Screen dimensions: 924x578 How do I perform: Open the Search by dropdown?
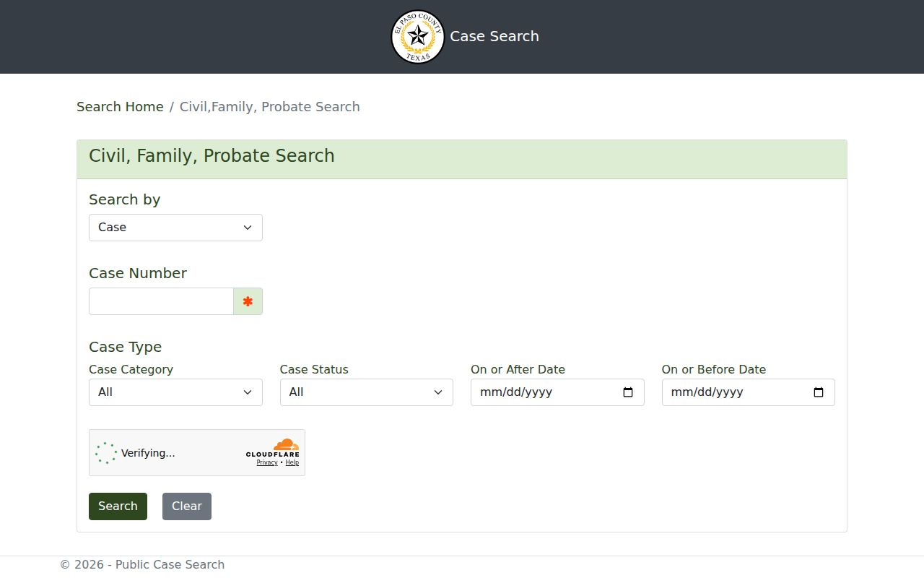175,228
